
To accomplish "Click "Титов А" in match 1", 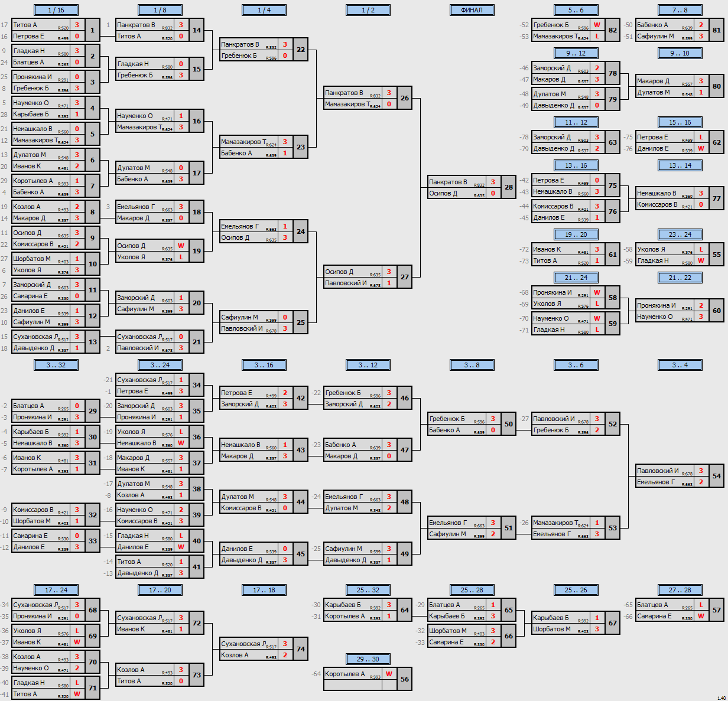I will click(25, 25).
